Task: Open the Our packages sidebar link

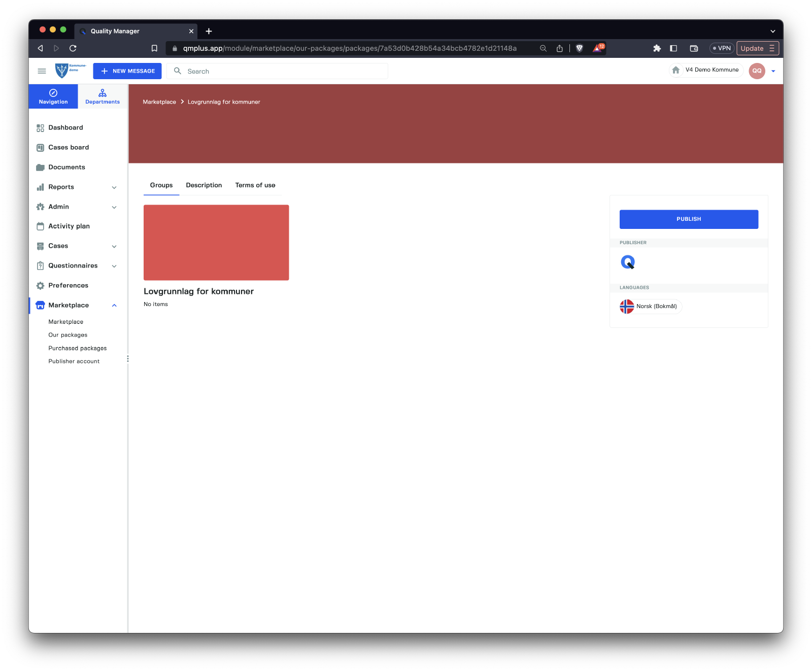Action: (67, 335)
